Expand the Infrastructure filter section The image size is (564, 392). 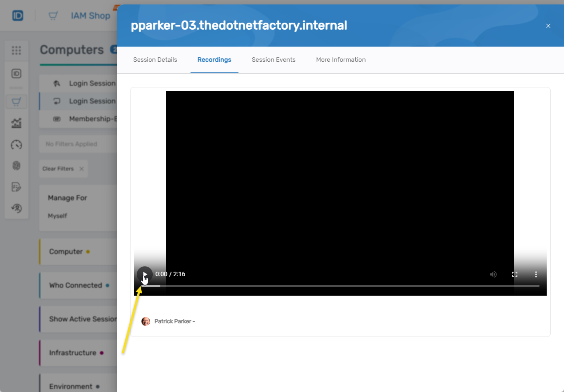coord(72,353)
